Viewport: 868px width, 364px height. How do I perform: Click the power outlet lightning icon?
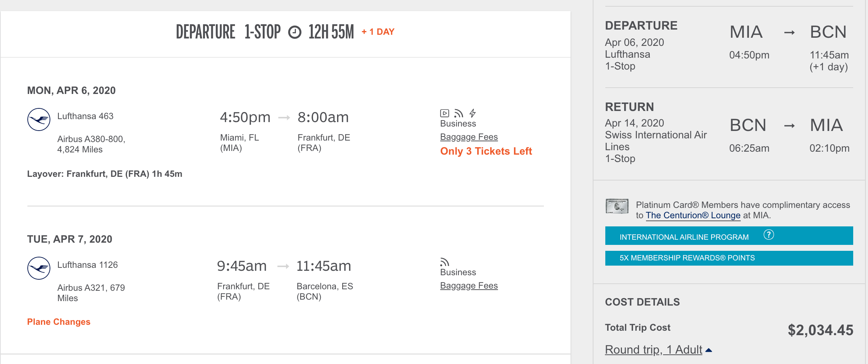472,113
